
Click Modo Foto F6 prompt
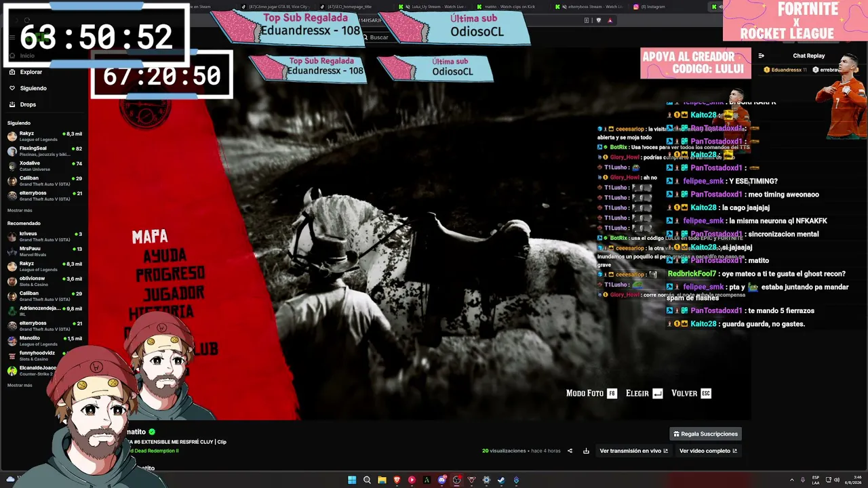[x=591, y=393]
